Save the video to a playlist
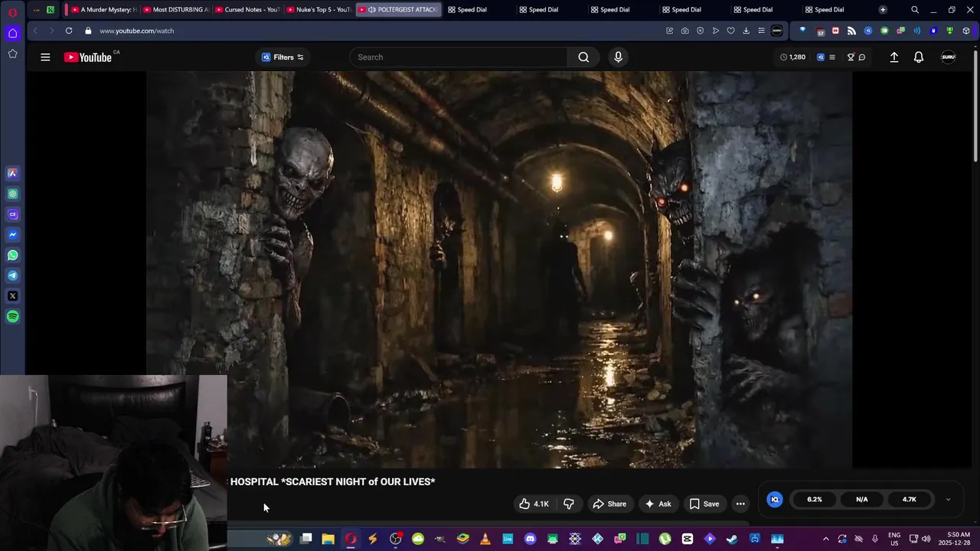This screenshot has height=551, width=980. [x=704, y=504]
